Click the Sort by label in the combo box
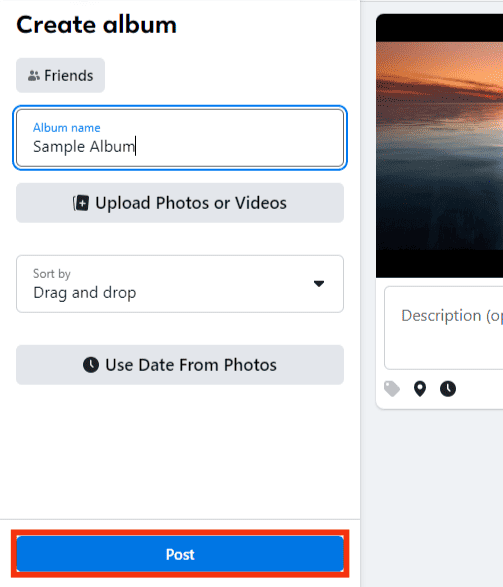The width and height of the screenshot is (503, 587). 52,274
